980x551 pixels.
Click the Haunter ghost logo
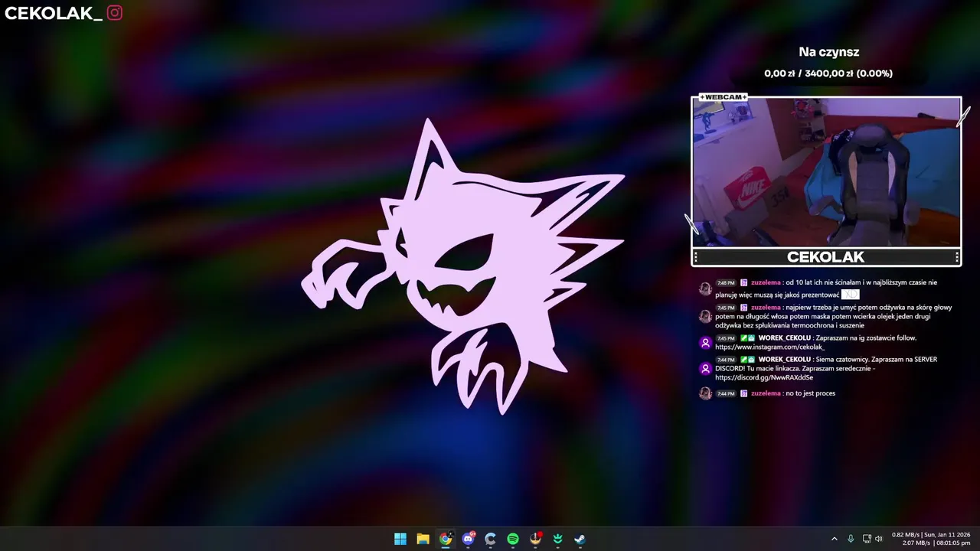465,266
